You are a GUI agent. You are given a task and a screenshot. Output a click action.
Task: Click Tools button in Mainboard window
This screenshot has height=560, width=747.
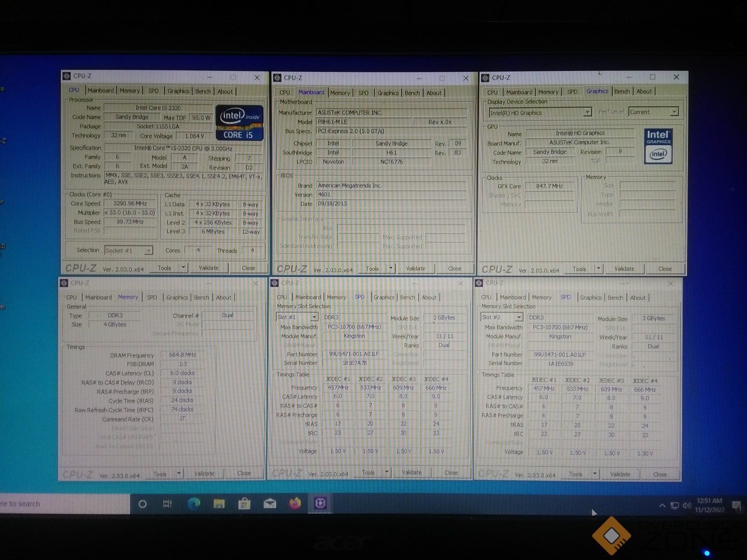373,268
